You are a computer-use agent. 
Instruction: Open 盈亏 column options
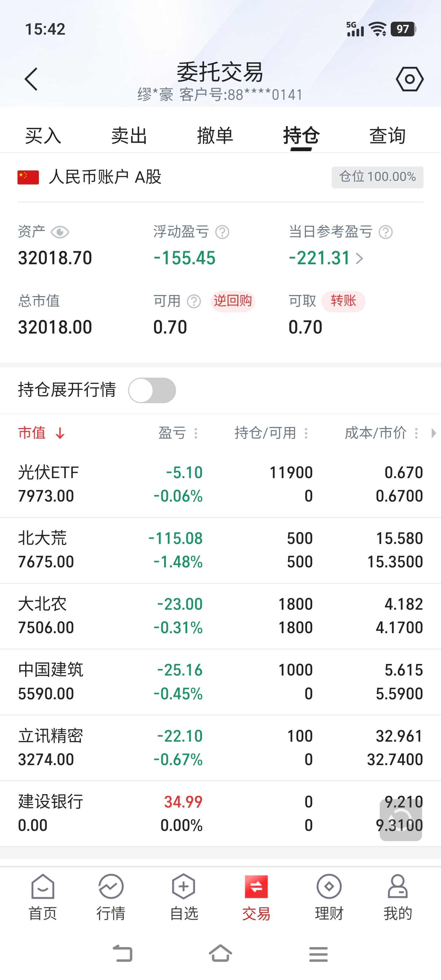(x=196, y=433)
